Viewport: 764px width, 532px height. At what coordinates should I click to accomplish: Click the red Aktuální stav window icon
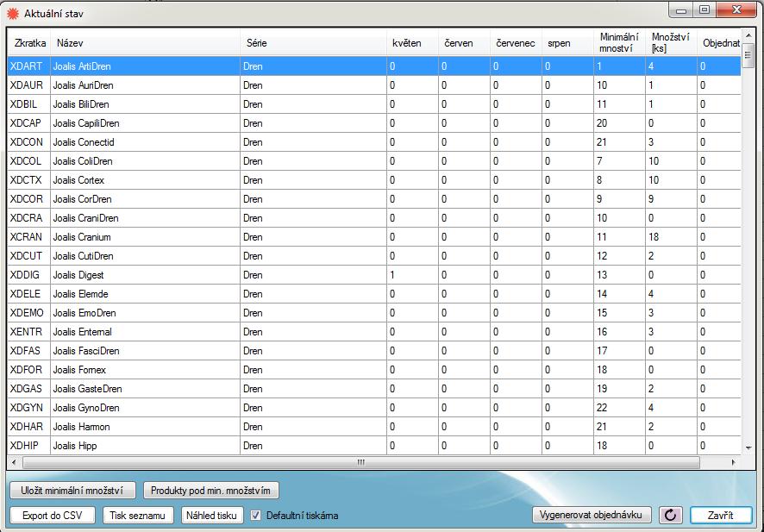click(13, 13)
